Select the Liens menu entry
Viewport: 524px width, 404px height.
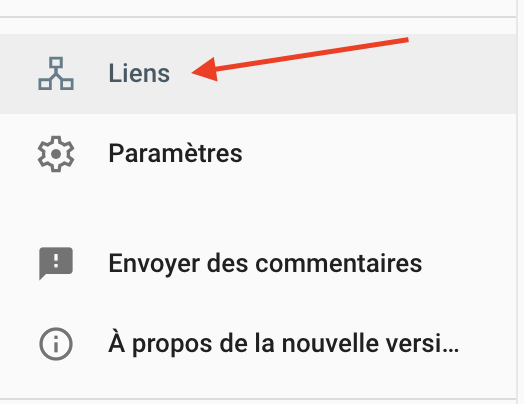[258, 74]
